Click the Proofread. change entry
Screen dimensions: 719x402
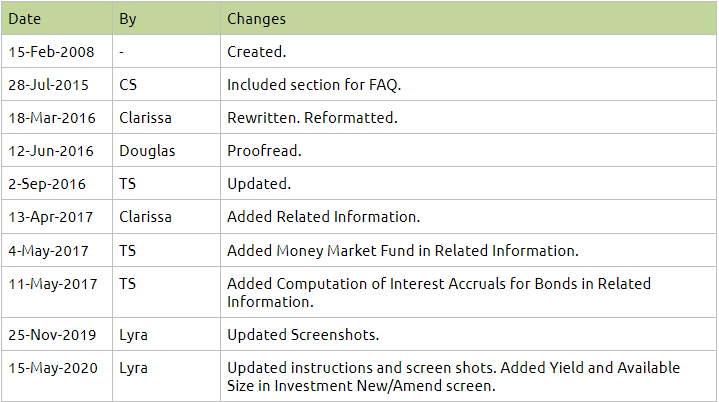pos(264,150)
